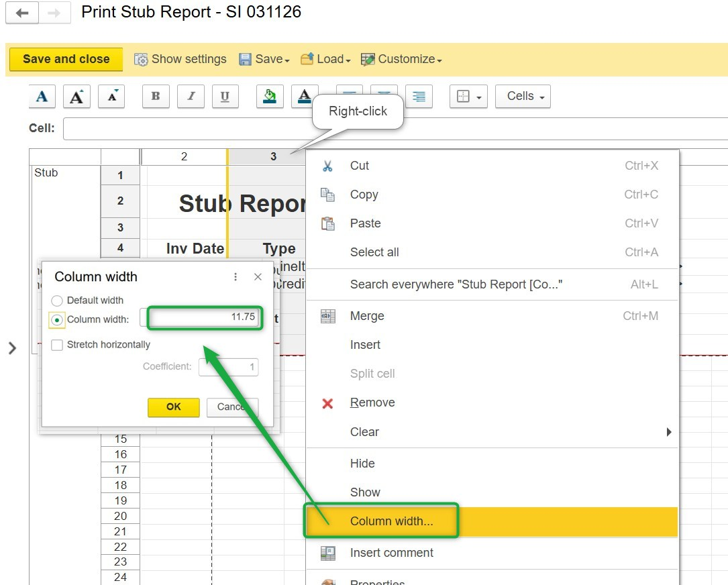Choose Column width... from context menu
728x585 pixels.
click(x=391, y=521)
